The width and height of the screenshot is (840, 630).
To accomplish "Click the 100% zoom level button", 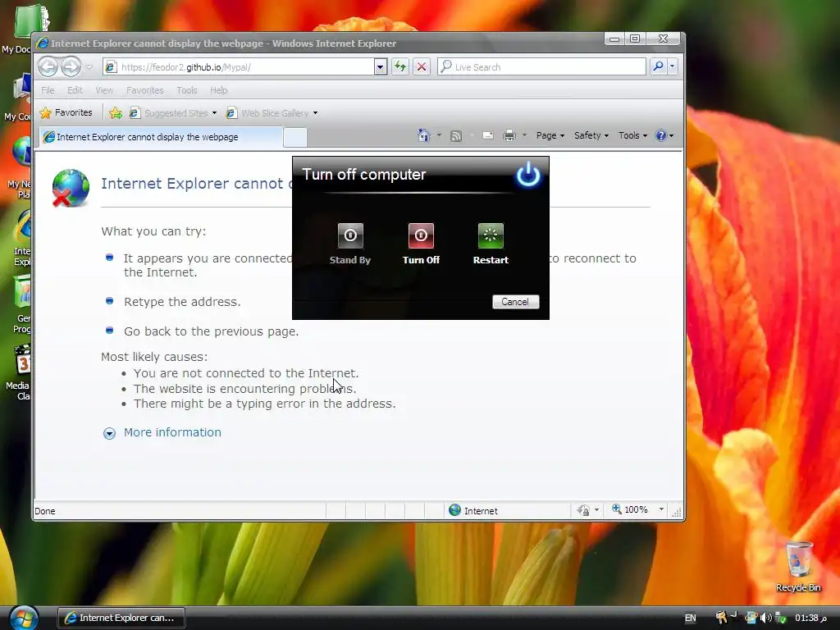I will point(630,509).
